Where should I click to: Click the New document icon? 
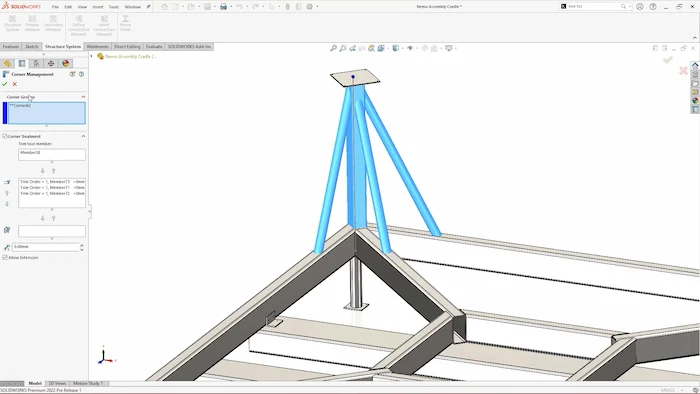175,7
